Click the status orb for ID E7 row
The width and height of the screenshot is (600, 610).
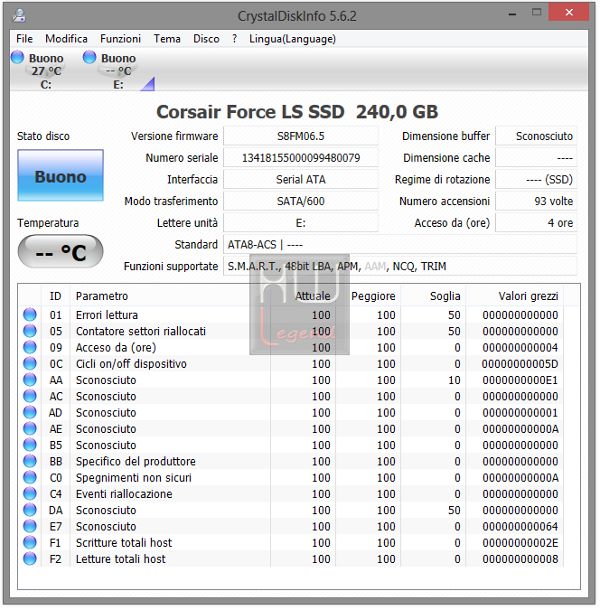[30, 526]
